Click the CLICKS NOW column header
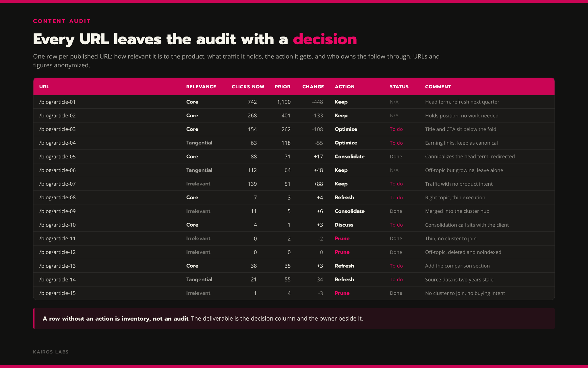The height and width of the screenshot is (368, 588). pyautogui.click(x=248, y=87)
